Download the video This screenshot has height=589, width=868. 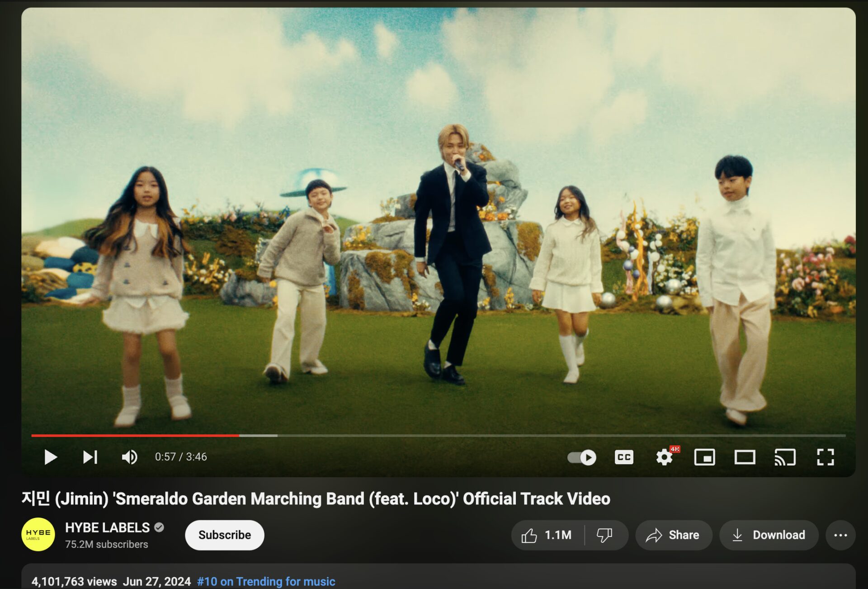click(x=769, y=535)
